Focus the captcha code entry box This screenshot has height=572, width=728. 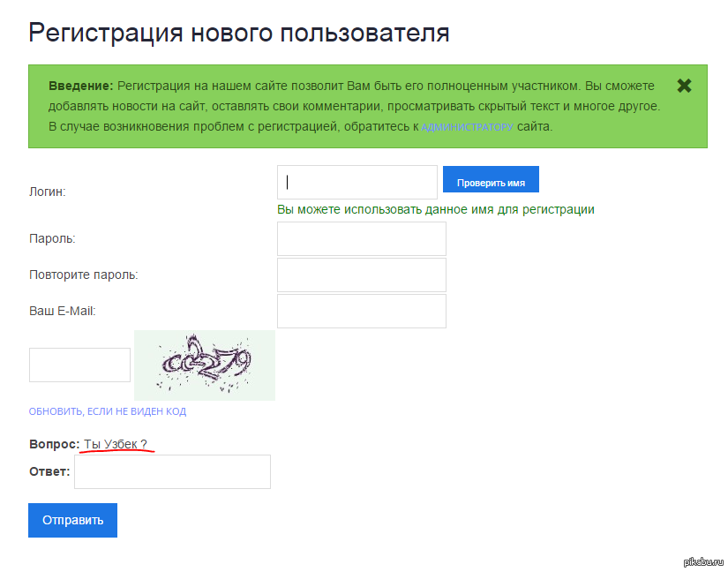(x=79, y=365)
